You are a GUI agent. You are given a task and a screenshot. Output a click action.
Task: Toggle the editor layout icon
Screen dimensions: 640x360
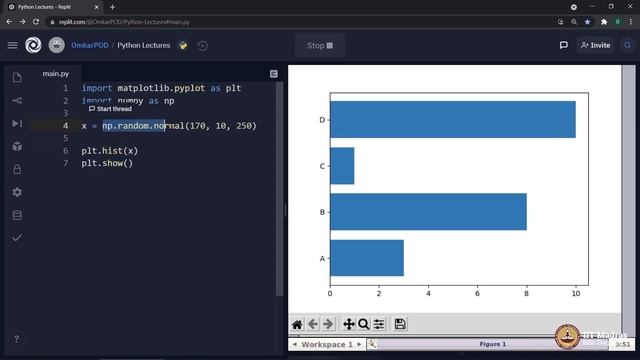click(274, 74)
